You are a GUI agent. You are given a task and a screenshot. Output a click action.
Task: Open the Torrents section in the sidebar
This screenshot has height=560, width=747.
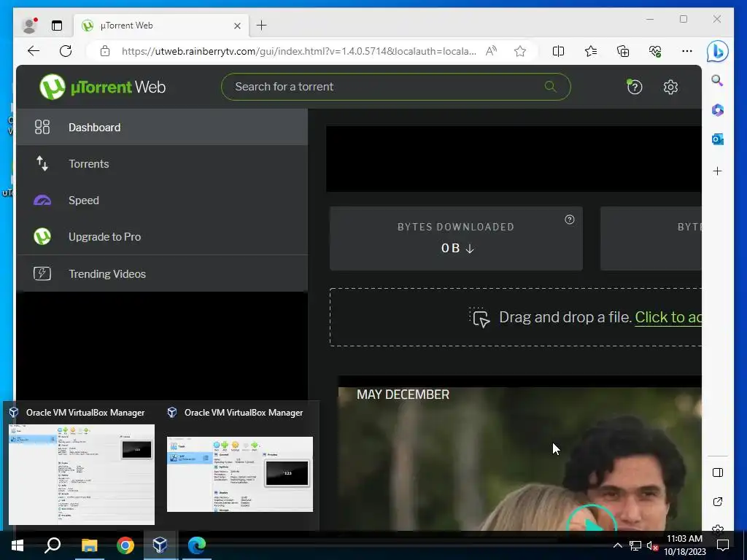162,164
